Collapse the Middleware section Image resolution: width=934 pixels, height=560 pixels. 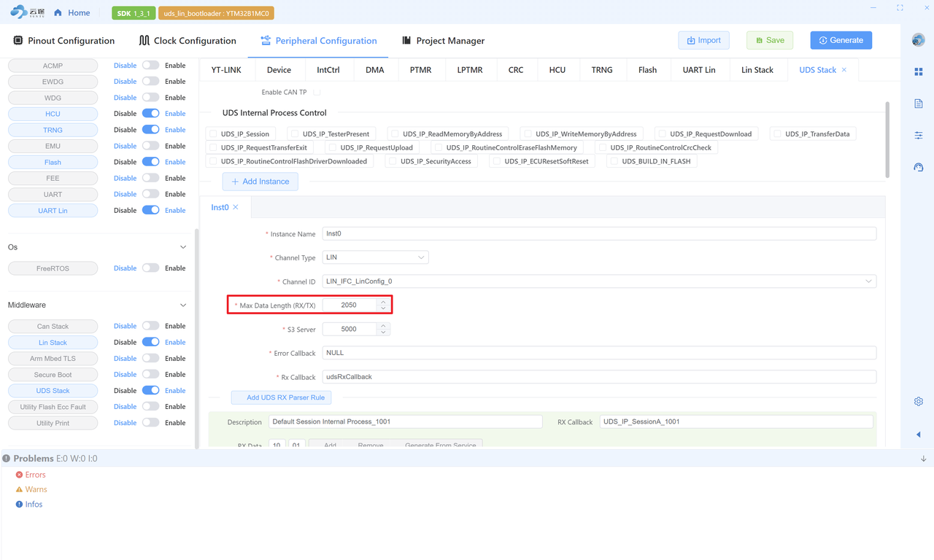[182, 306]
